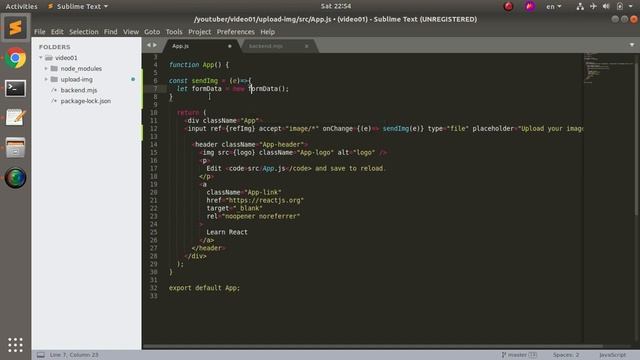Open the en language input dropdown
This screenshot has height=360, width=640.
pyautogui.click(x=553, y=6)
